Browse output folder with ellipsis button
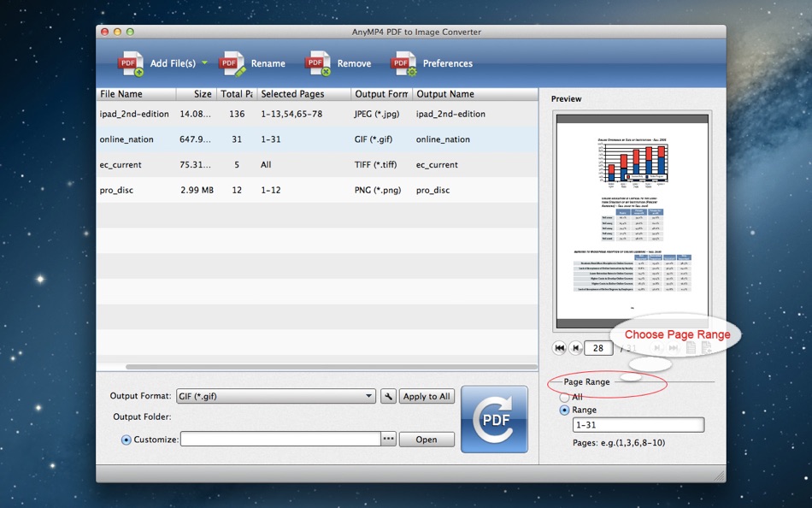The image size is (812, 508). (388, 439)
